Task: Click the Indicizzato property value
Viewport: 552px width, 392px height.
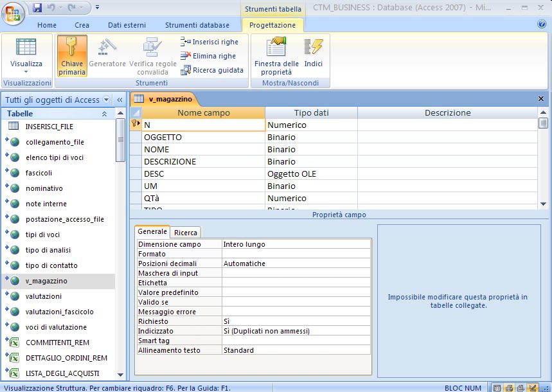Action: pyautogui.click(x=296, y=331)
